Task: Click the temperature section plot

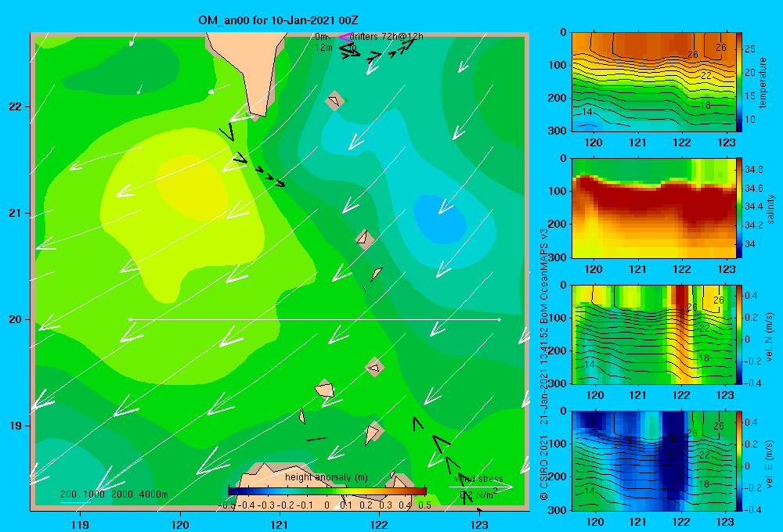Action: (654, 82)
